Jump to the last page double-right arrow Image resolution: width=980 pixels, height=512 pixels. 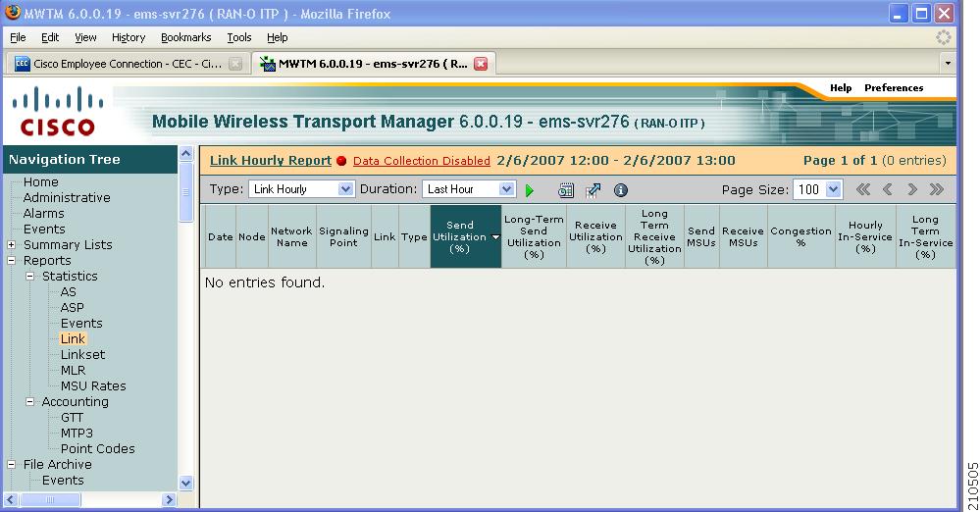tap(936, 189)
